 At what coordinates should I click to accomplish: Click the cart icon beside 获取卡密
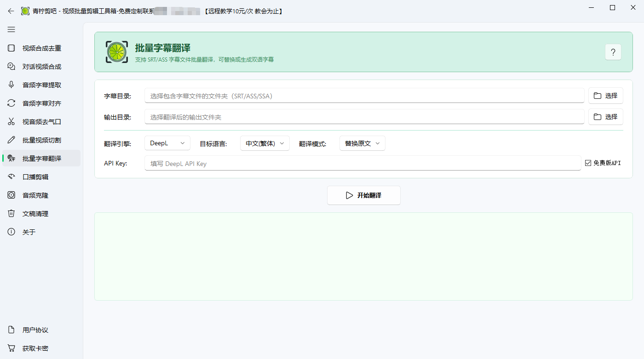coord(11,348)
